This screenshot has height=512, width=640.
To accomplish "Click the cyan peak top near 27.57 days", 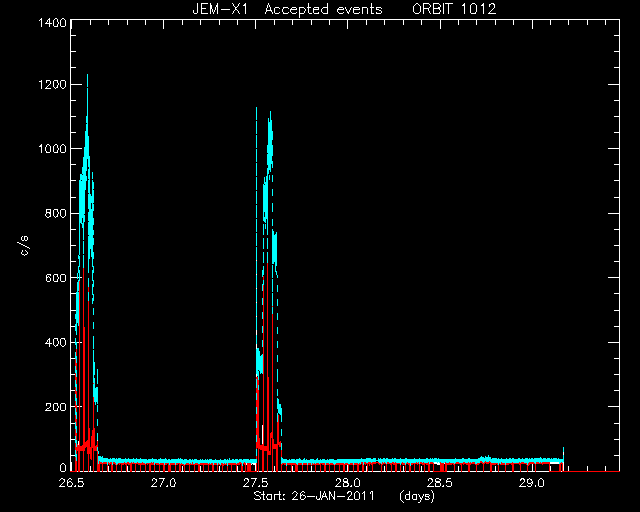I will pos(270,112).
